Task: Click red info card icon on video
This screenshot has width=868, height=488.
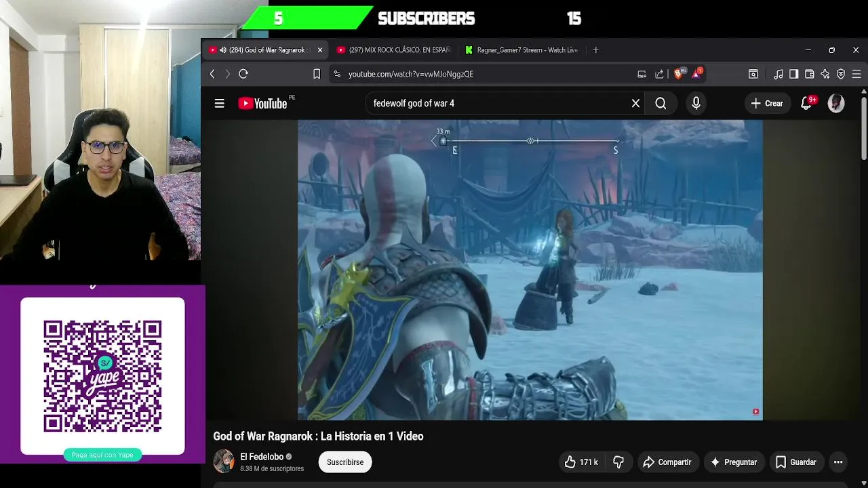Action: (755, 411)
